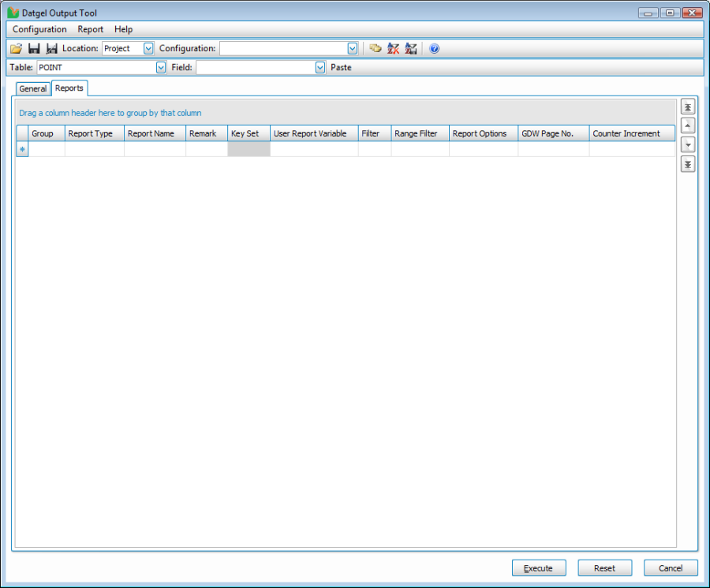Move row to bottom with double-down arrow
Viewport: 710px width, 588px height.
[688, 164]
